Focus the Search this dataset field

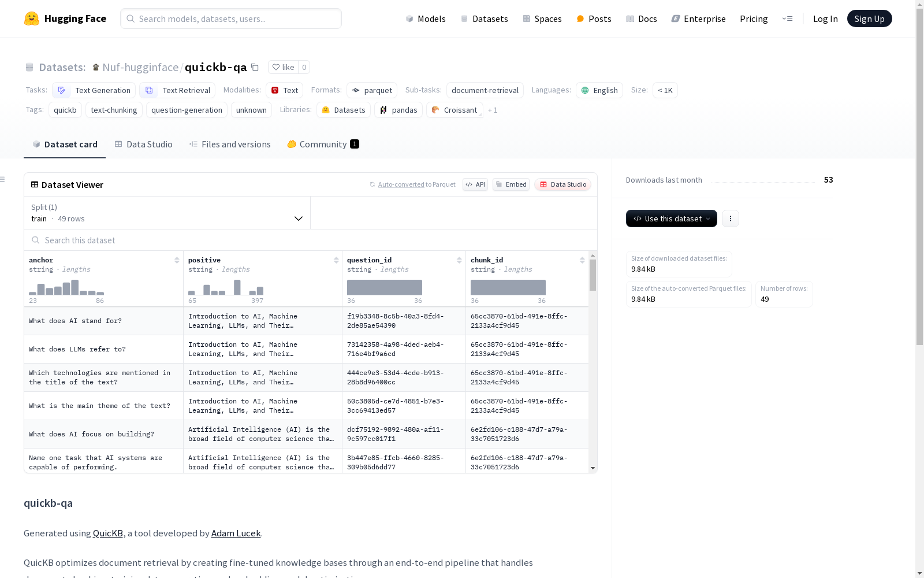tap(311, 240)
